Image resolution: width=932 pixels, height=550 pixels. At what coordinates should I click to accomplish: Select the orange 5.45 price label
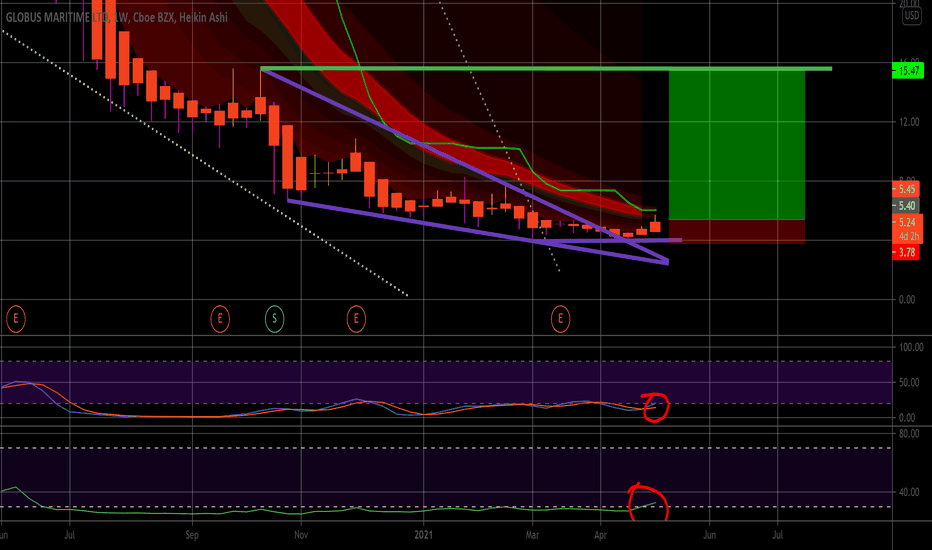coord(906,189)
